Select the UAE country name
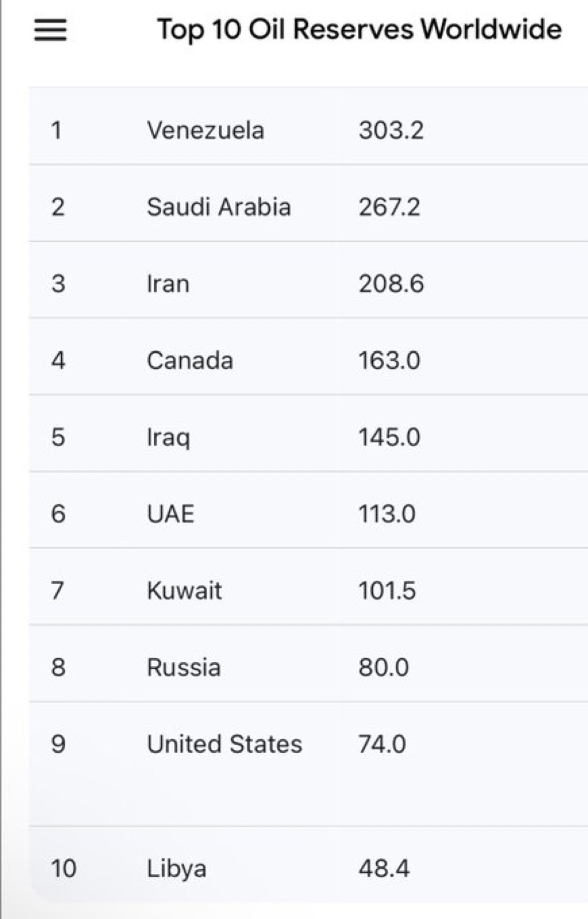588x919 pixels. click(170, 514)
